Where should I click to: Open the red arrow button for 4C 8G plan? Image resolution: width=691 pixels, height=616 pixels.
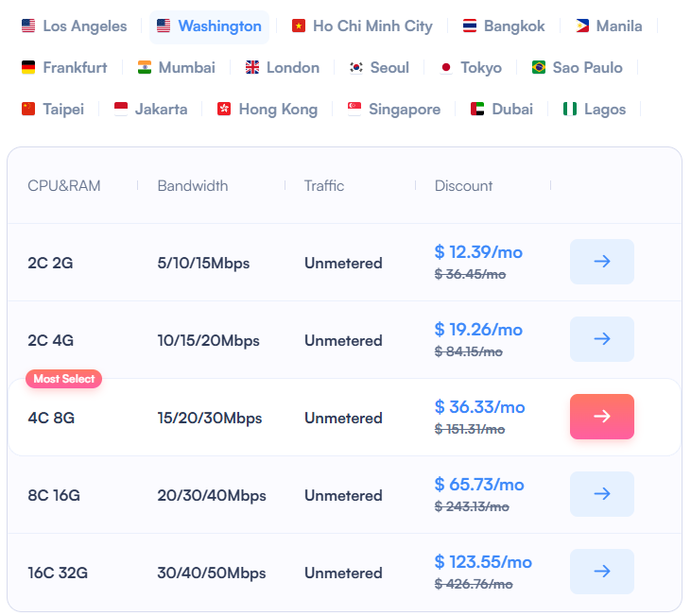point(602,417)
